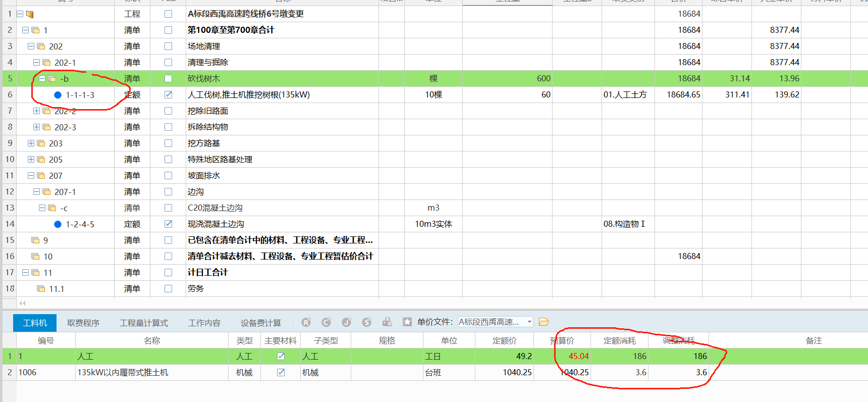Expand the tree node 203
Screen dimensions: 868x402
pos(31,143)
